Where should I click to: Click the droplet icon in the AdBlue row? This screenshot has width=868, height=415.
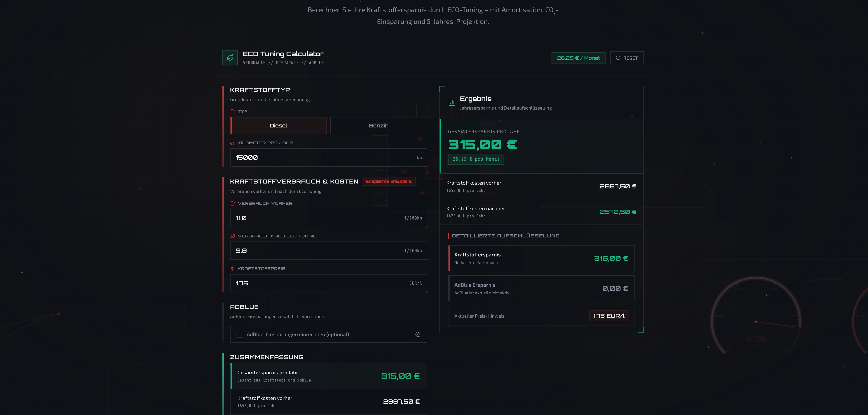pyautogui.click(x=418, y=334)
